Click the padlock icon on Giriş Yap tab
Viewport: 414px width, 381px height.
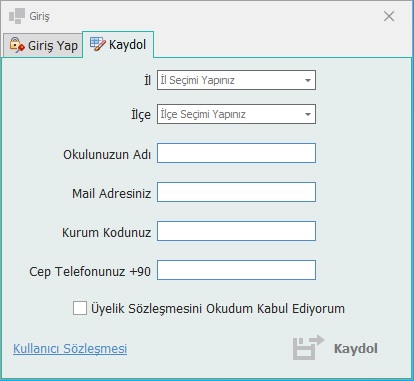point(17,45)
